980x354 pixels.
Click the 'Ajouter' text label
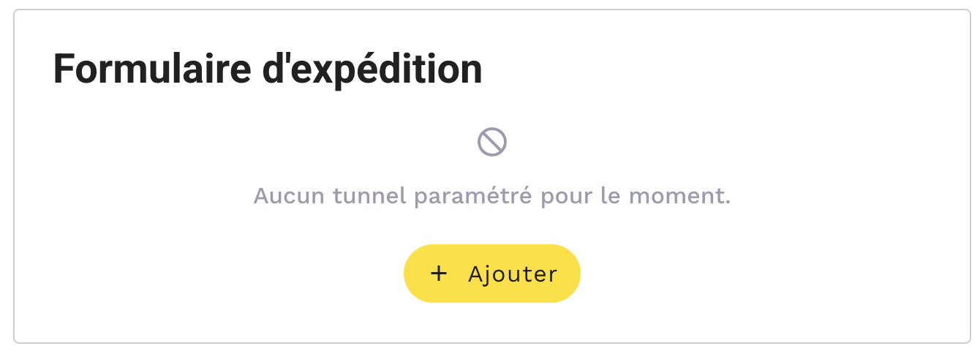[x=513, y=274]
